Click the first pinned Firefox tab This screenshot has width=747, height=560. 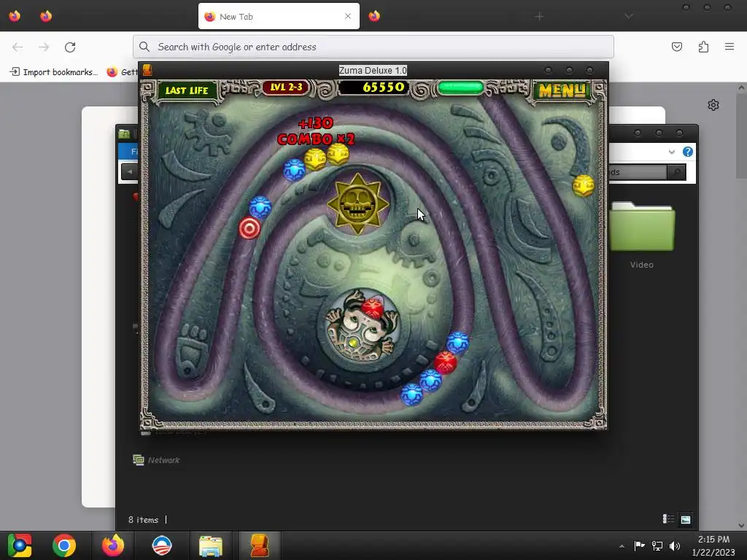tap(15, 16)
